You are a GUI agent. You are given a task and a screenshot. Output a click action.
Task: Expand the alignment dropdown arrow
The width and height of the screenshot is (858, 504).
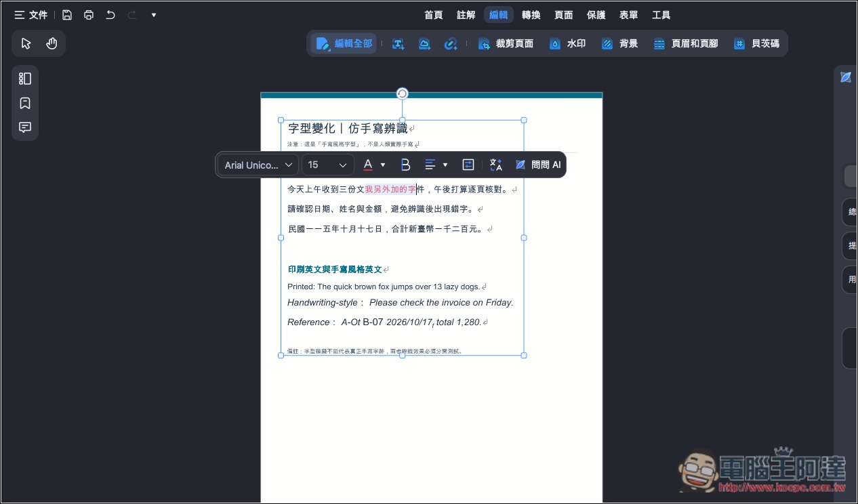pos(445,165)
